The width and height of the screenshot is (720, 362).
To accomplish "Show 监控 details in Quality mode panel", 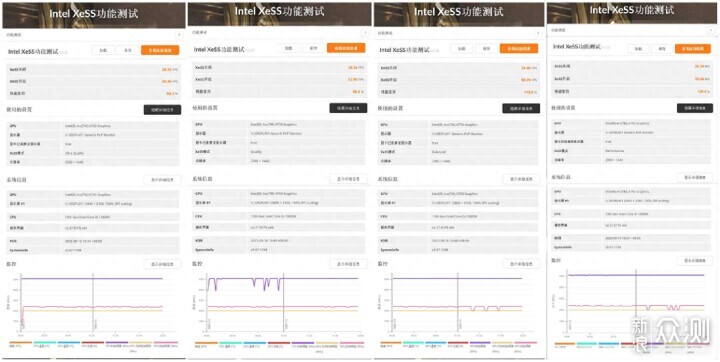I will coord(349,264).
